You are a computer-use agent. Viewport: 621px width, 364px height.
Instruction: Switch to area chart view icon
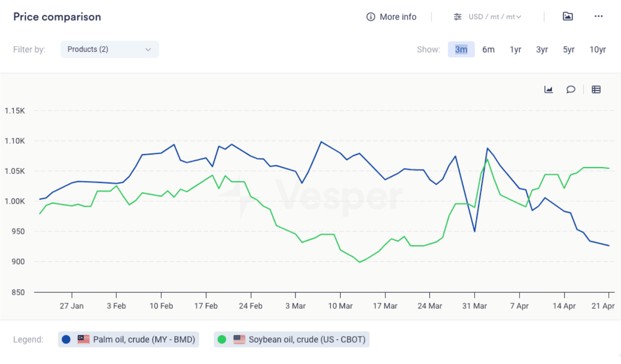tap(548, 90)
